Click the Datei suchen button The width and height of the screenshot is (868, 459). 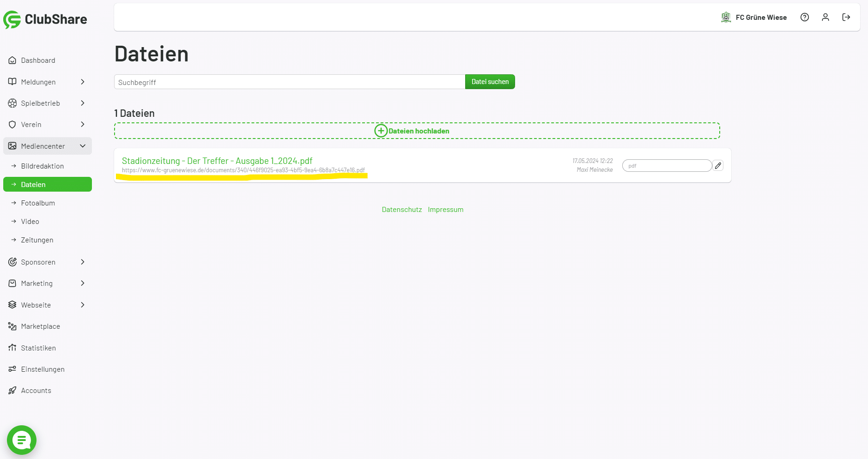point(490,82)
